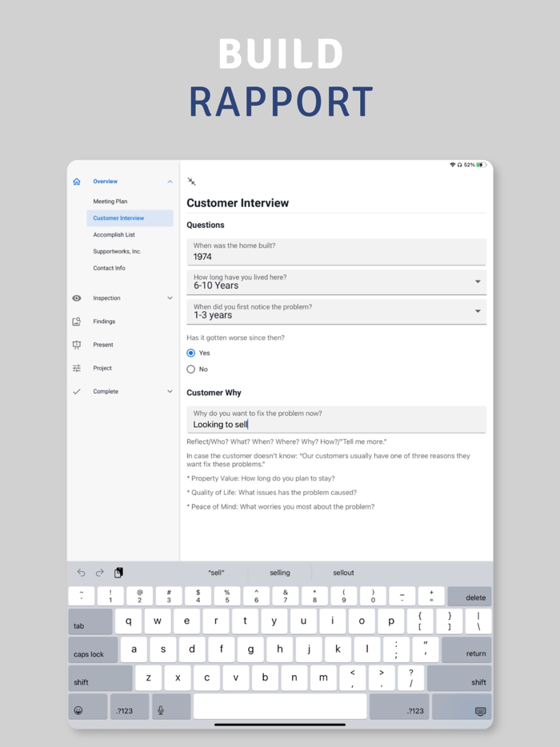Screen dimensions: 560x747
Task: Tap the plus equals key
Action: tap(431, 597)
